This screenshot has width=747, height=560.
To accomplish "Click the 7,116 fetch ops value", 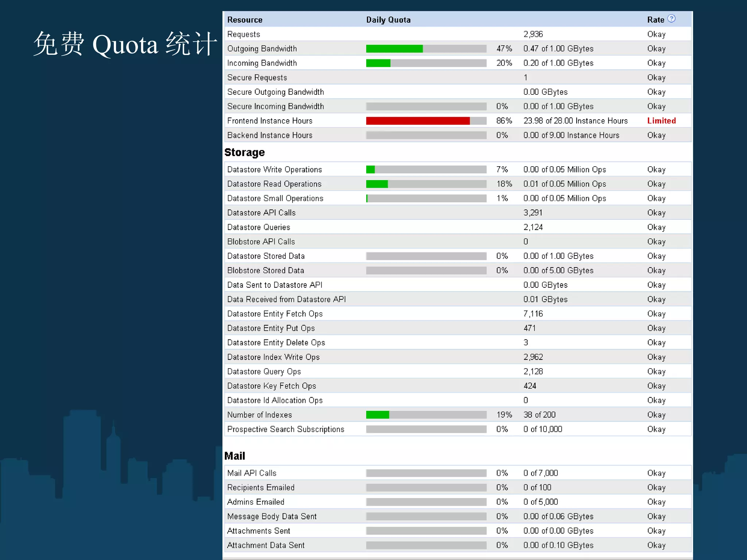I will click(x=533, y=314).
